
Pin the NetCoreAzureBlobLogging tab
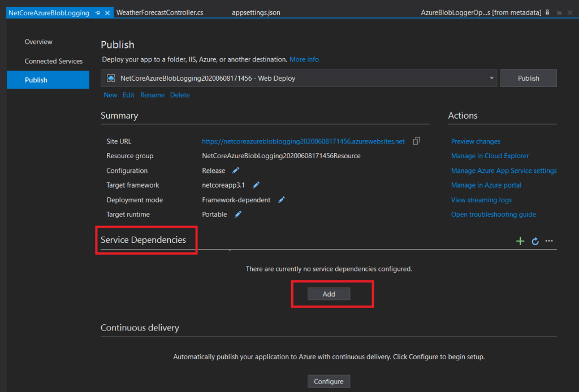(97, 12)
